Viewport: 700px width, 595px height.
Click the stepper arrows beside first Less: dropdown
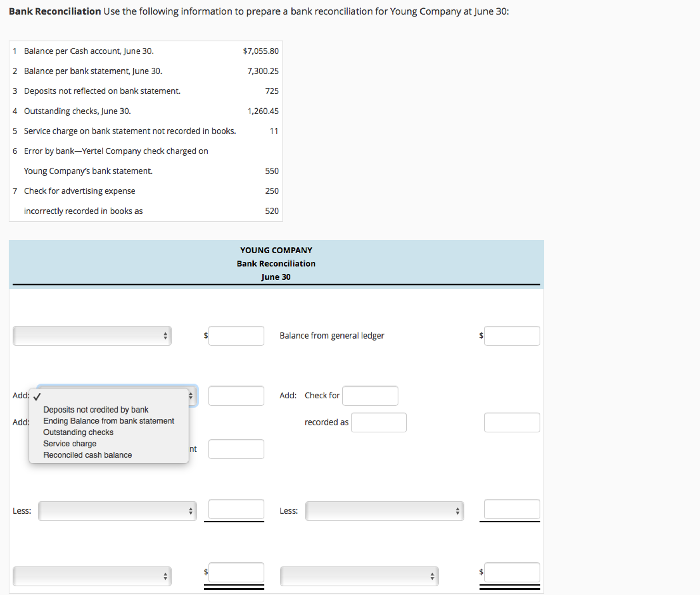point(190,510)
